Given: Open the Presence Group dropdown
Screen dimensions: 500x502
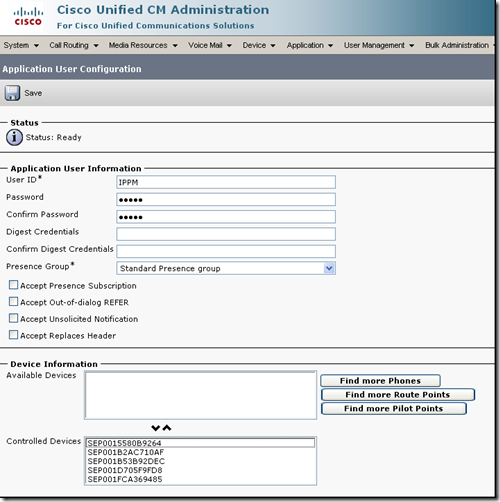Looking at the screenshot, I should 226,268.
